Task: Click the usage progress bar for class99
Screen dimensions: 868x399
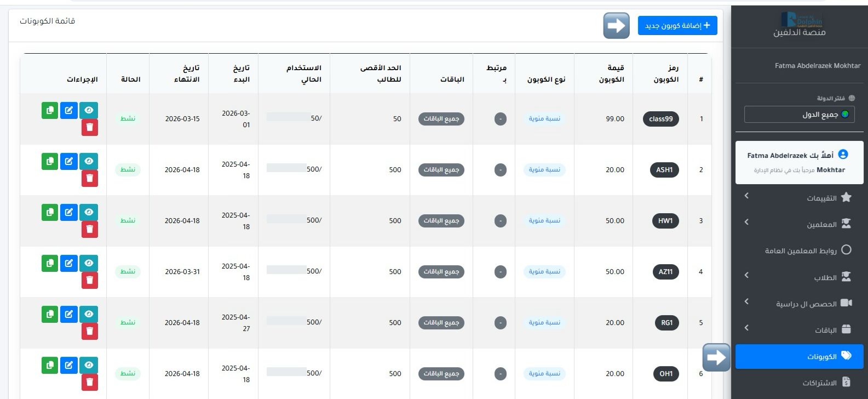Action: point(289,117)
